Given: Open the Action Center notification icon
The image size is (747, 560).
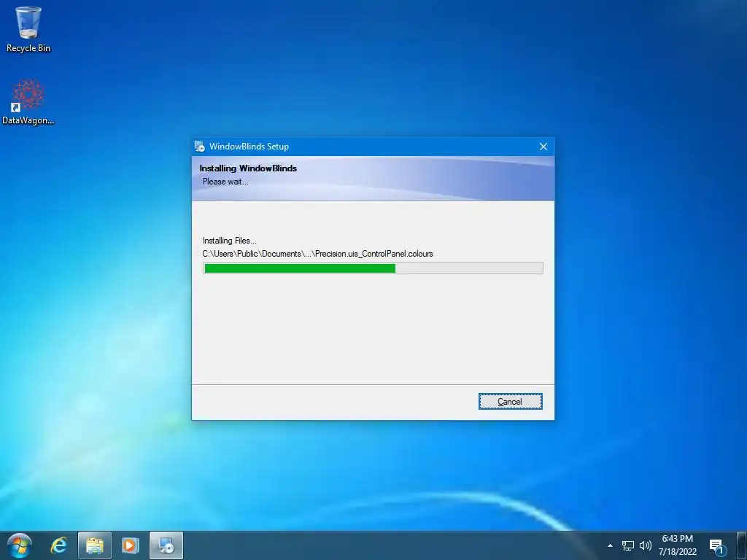Looking at the screenshot, I should (717, 546).
